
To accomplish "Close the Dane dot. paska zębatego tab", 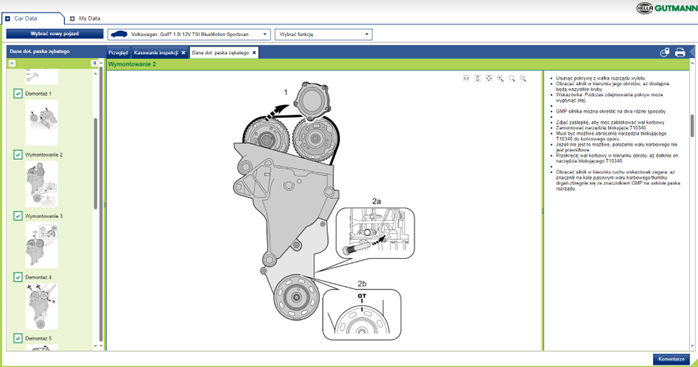I will click(x=254, y=53).
